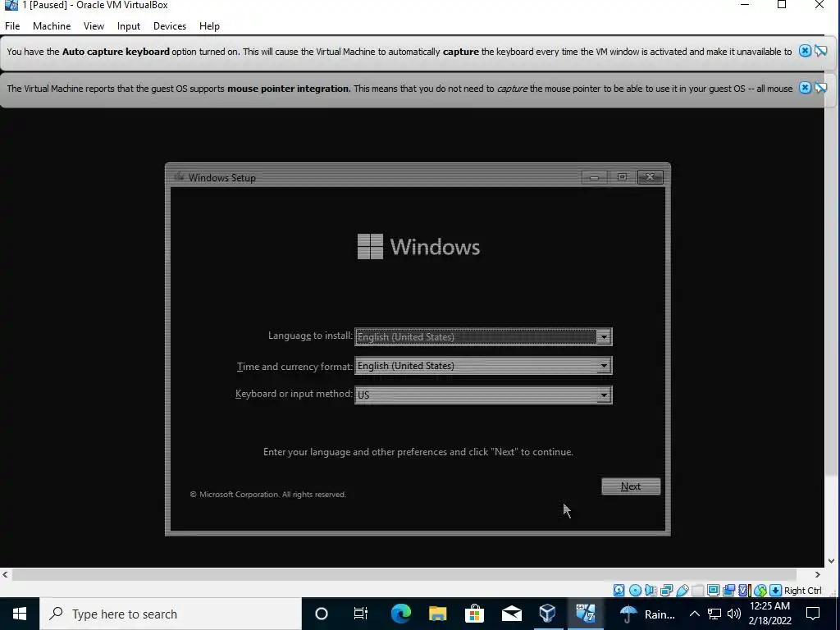Click the CPU virtualization status icon
840x630 pixels.
744,591
